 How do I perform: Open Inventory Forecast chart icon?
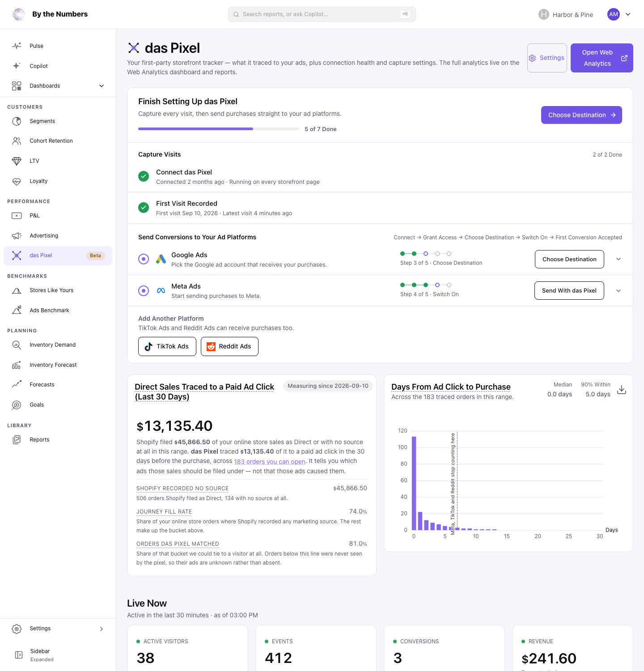pos(17,365)
